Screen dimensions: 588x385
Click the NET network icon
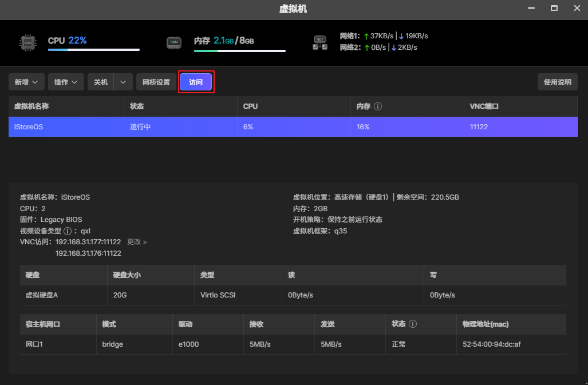[319, 42]
